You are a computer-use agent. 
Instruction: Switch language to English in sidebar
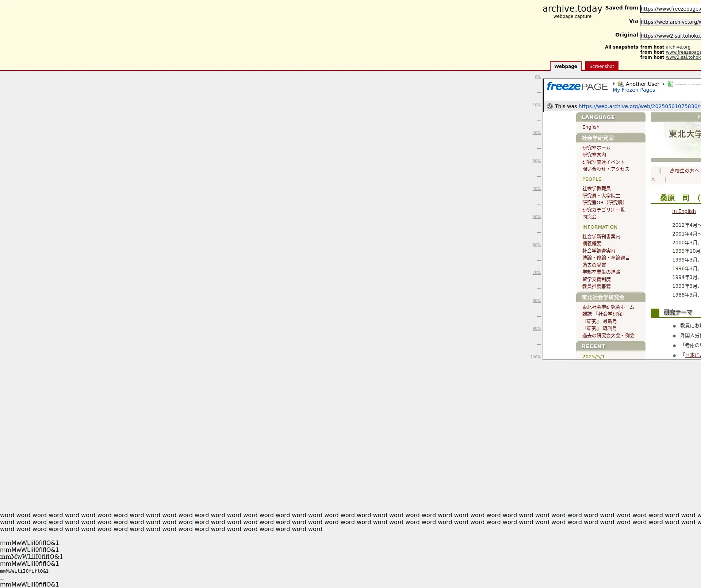point(590,127)
